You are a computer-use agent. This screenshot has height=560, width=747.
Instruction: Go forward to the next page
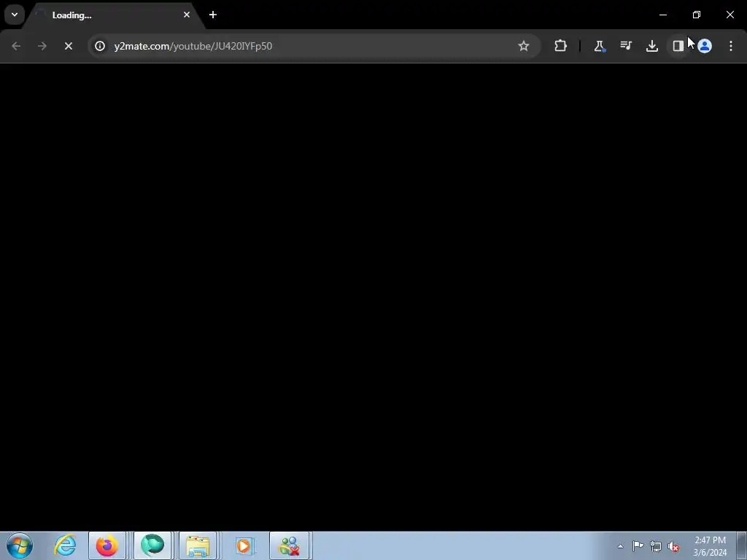click(x=42, y=46)
